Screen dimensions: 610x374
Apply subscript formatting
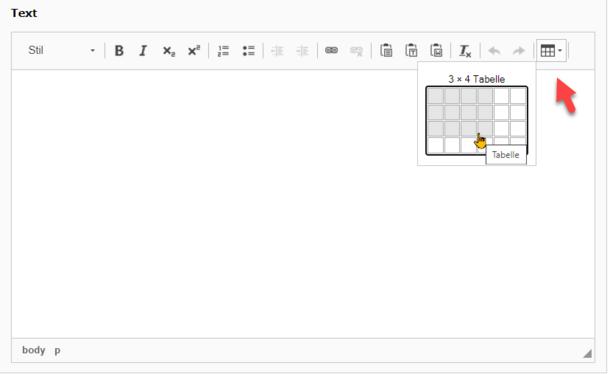[168, 51]
